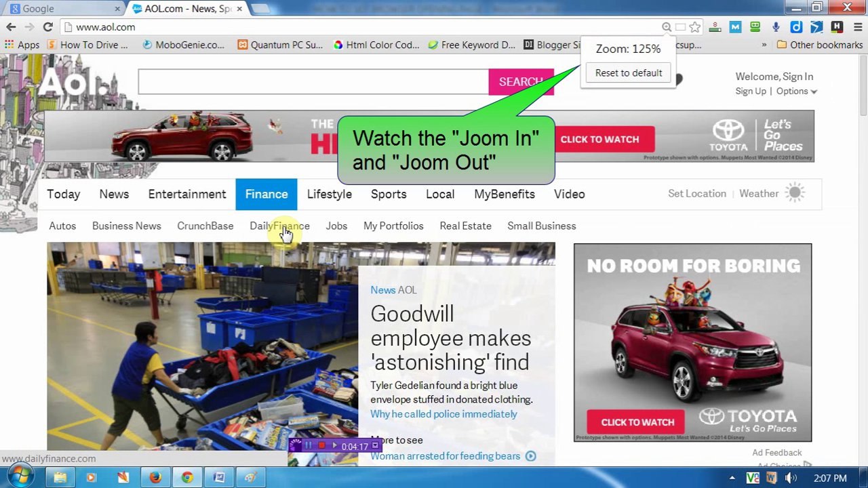This screenshot has height=488, width=868.
Task: Click the browser Back arrow
Action: 11,27
